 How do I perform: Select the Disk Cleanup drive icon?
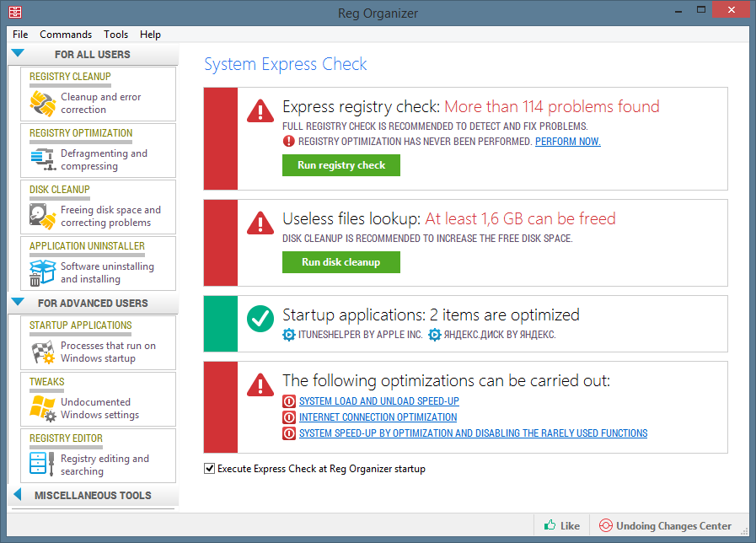[42, 217]
